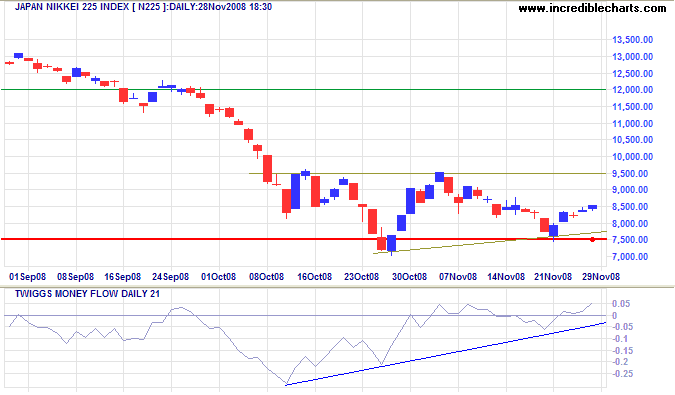Click the red dot on the 7,500 support line
The image size is (675, 395).
[x=592, y=239]
